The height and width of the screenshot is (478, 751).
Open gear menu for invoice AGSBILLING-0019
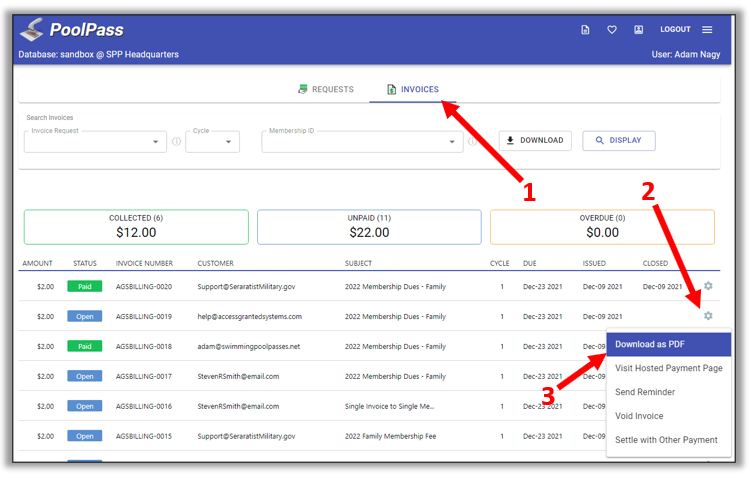pyautogui.click(x=708, y=316)
